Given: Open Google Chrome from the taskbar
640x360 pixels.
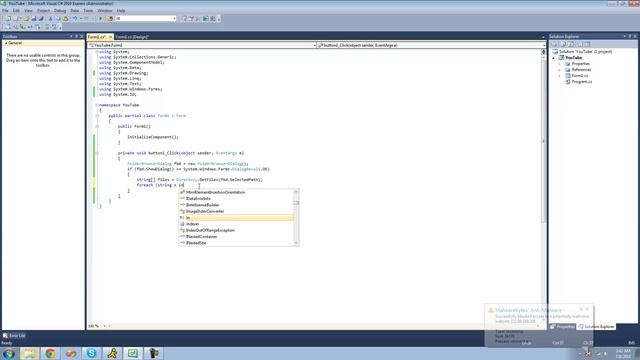Looking at the screenshot, I should tap(50, 353).
